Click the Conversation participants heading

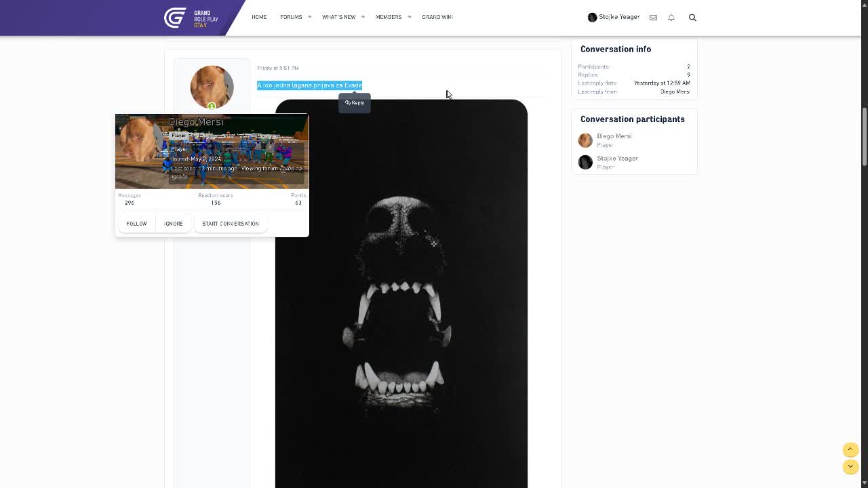tap(633, 119)
